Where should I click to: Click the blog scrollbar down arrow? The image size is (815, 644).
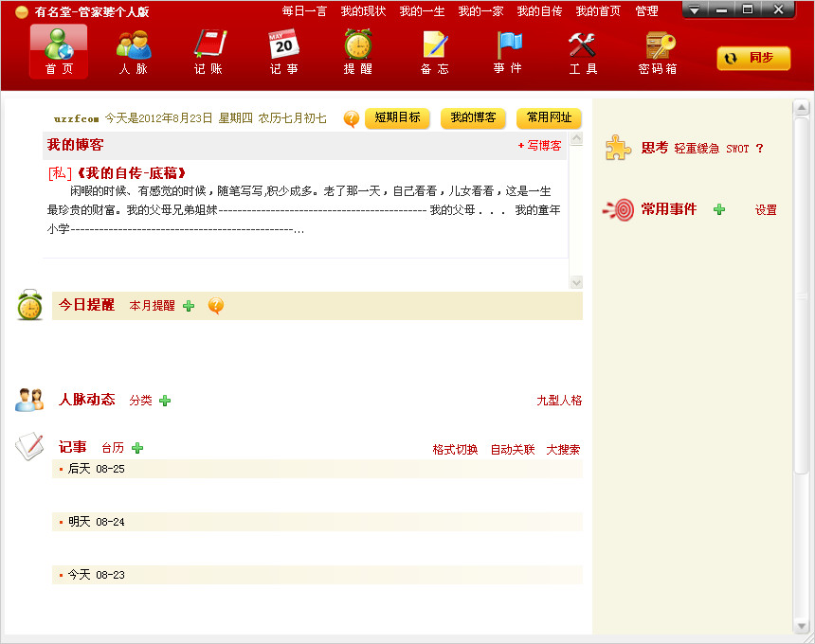pyautogui.click(x=576, y=280)
